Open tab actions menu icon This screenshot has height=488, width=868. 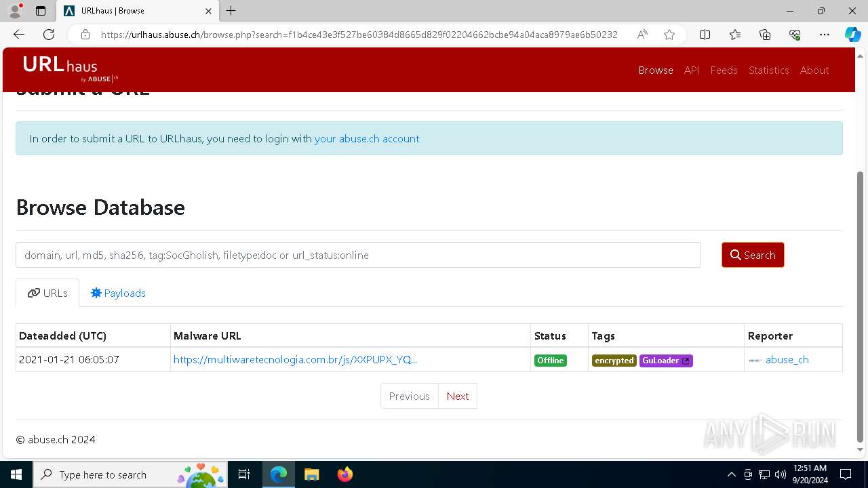pyautogui.click(x=41, y=11)
